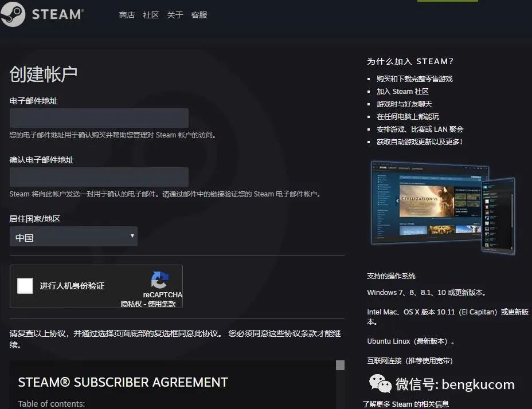This screenshot has width=532, height=409.
Task: Open the 居住国家/地区 dropdown showing 中国
Action: tap(73, 237)
